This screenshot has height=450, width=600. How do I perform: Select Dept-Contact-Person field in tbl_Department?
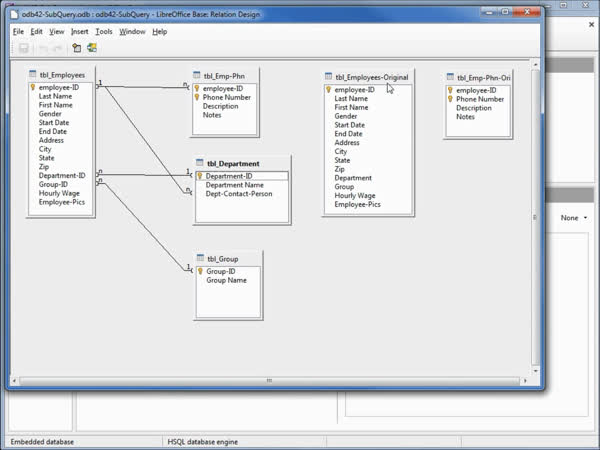click(x=239, y=194)
